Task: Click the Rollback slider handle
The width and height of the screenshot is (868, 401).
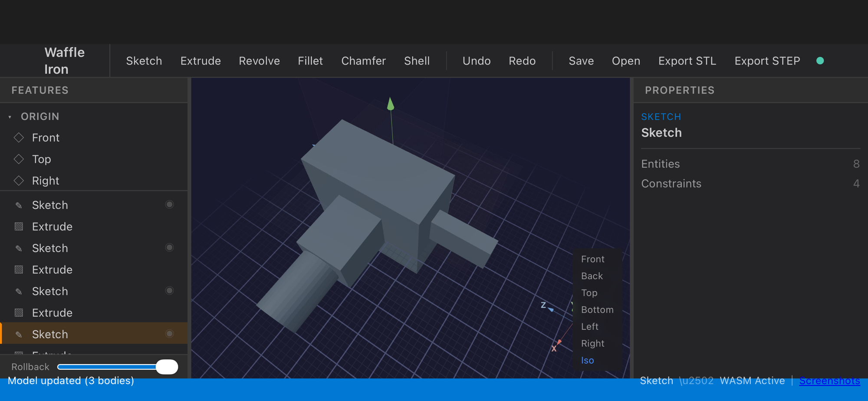Action: pos(167,367)
